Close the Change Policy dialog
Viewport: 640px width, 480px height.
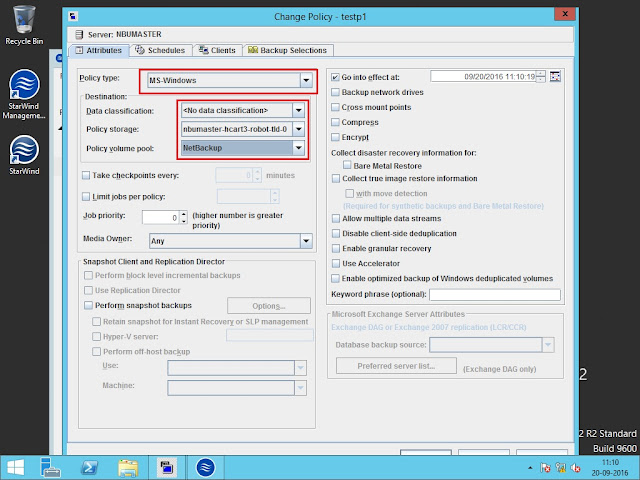tap(565, 14)
